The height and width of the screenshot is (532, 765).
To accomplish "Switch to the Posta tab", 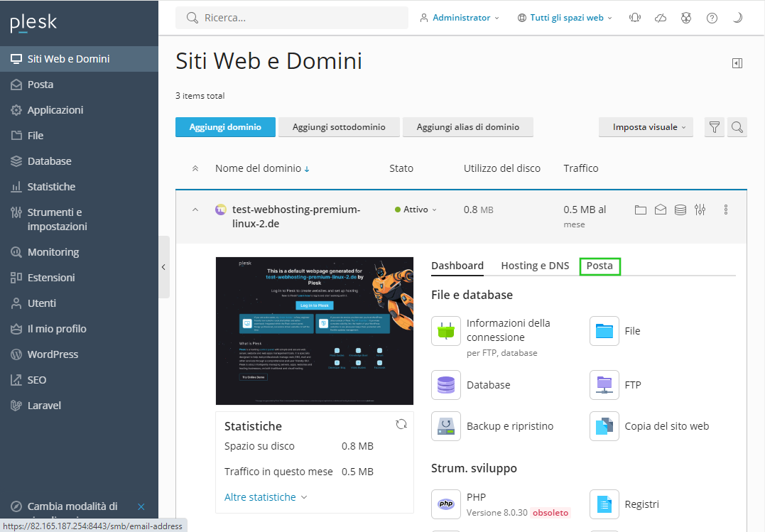I will click(x=599, y=266).
